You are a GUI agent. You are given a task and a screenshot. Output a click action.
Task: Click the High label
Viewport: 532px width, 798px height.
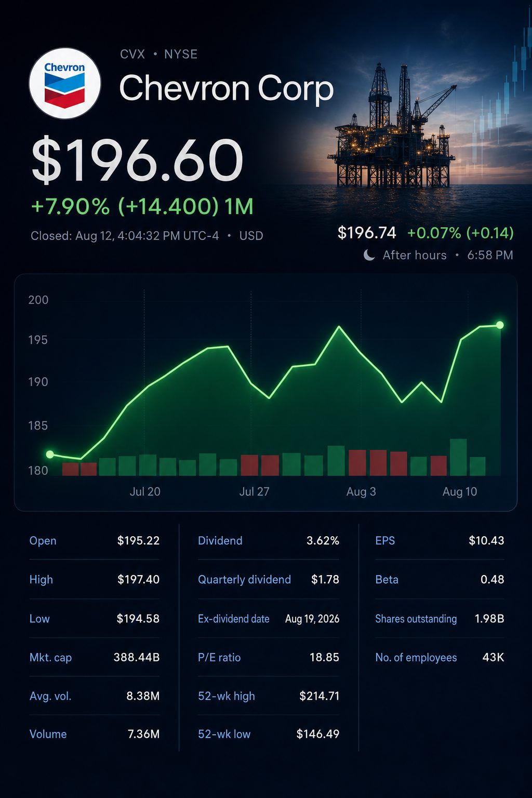[x=41, y=579]
